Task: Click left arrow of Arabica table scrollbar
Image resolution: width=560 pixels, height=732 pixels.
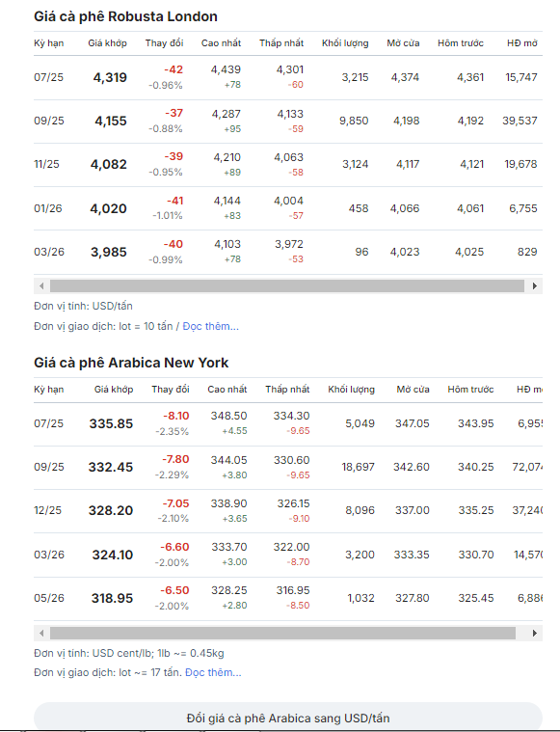Action: [x=41, y=633]
